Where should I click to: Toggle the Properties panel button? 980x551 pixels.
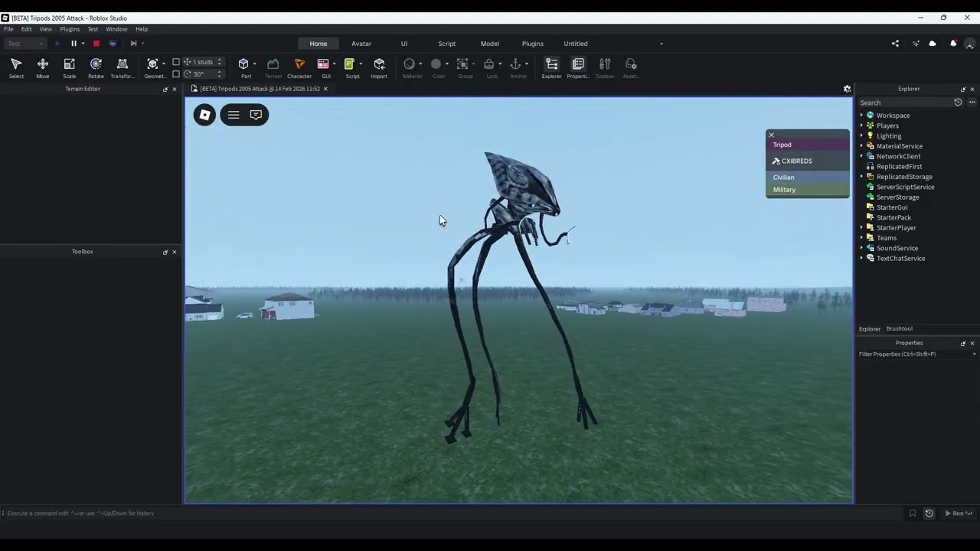pos(578,67)
